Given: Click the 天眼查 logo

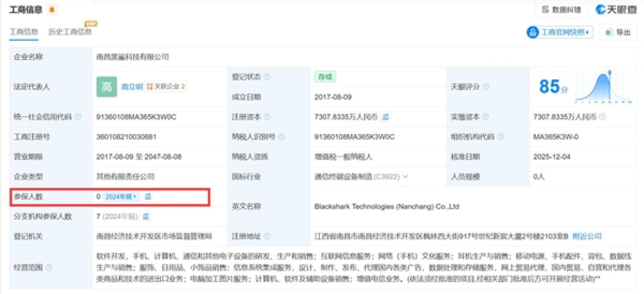Looking at the screenshot, I should pos(616,10).
